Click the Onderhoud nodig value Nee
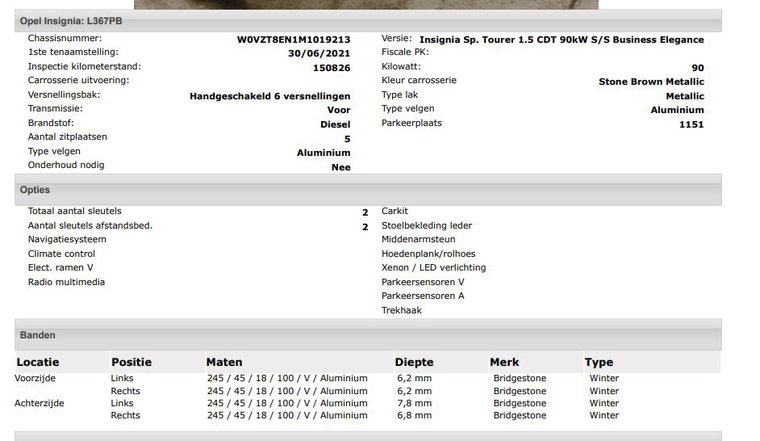This screenshot has height=441, width=760. pos(341,167)
